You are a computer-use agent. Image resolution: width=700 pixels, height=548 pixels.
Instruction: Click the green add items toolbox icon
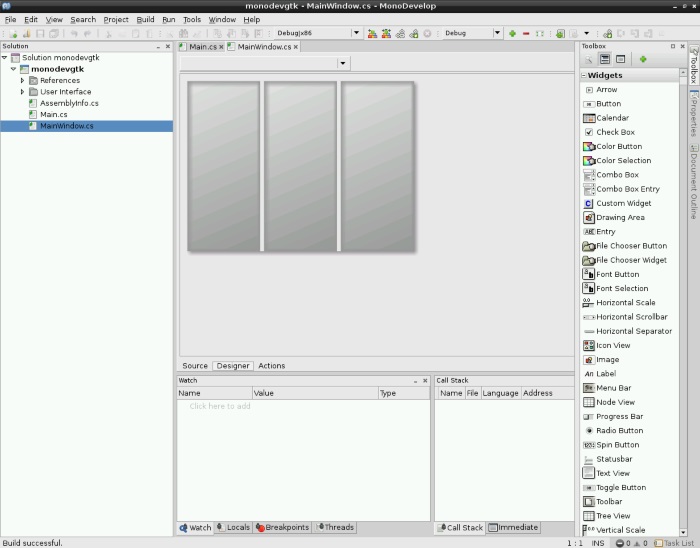643,60
